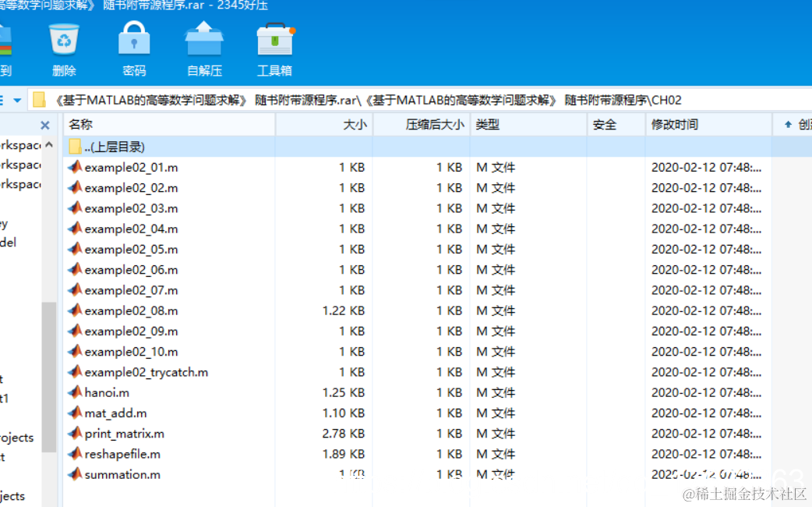Sort by 类型 column header
This screenshot has width=812, height=507.
tap(528, 125)
